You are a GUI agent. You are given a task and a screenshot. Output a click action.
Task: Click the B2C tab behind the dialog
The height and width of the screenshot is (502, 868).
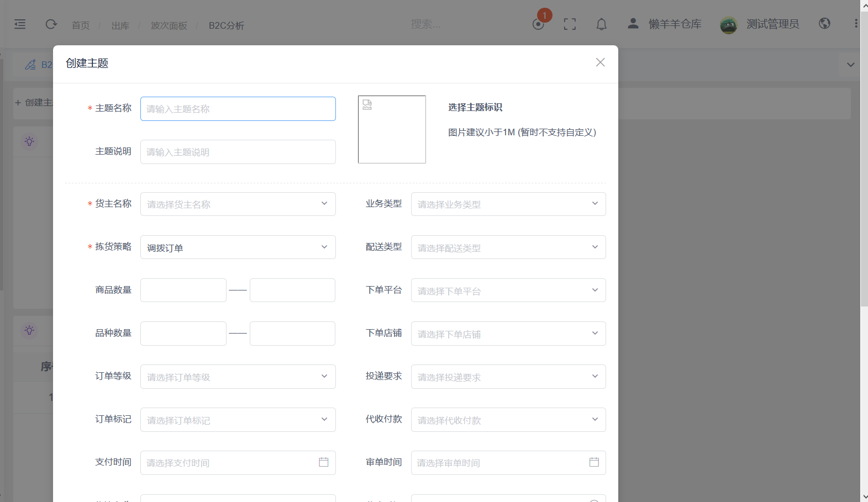38,65
